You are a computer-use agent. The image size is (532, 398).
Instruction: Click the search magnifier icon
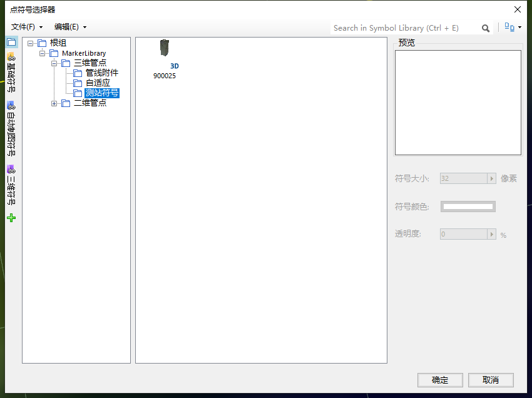(x=486, y=28)
